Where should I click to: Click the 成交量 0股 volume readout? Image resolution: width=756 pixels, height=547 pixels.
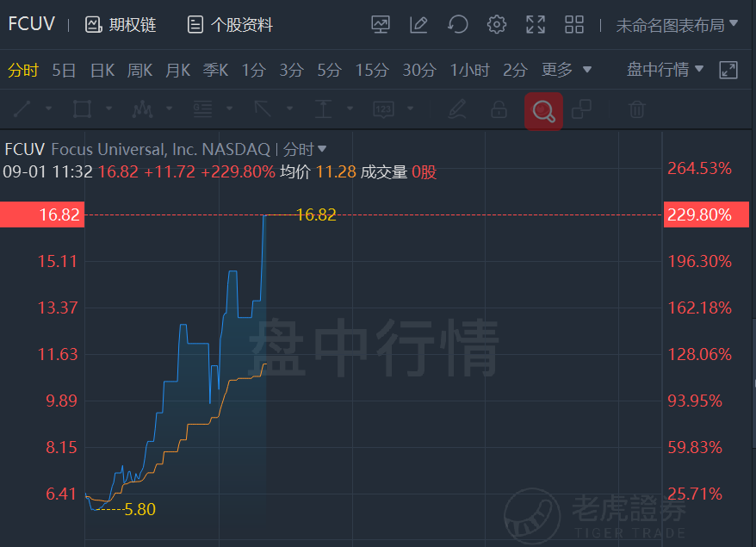[x=399, y=172]
